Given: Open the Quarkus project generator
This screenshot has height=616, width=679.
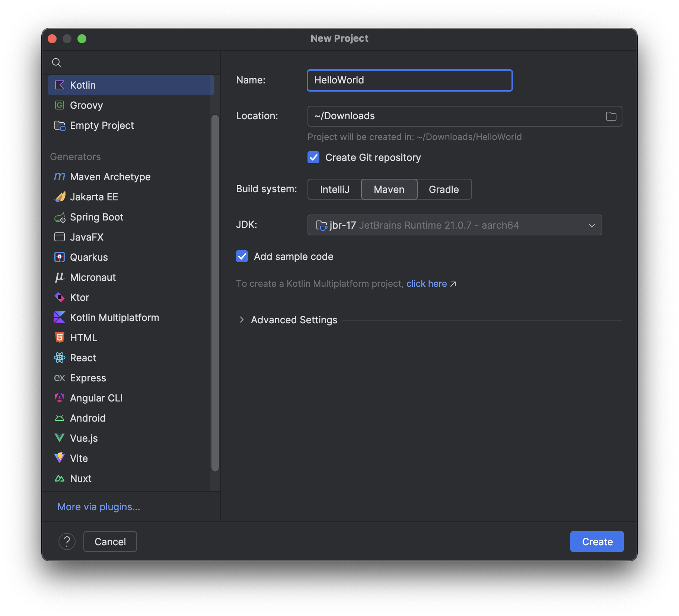Looking at the screenshot, I should tap(89, 257).
